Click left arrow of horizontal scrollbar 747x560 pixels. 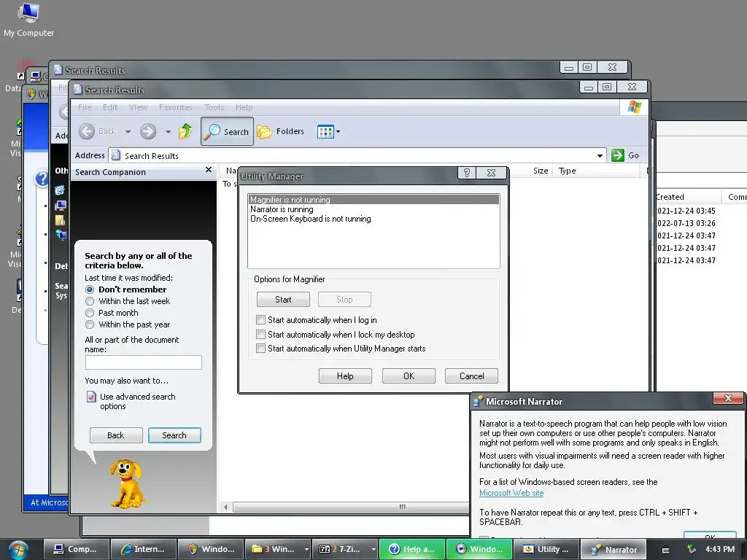pos(225,507)
